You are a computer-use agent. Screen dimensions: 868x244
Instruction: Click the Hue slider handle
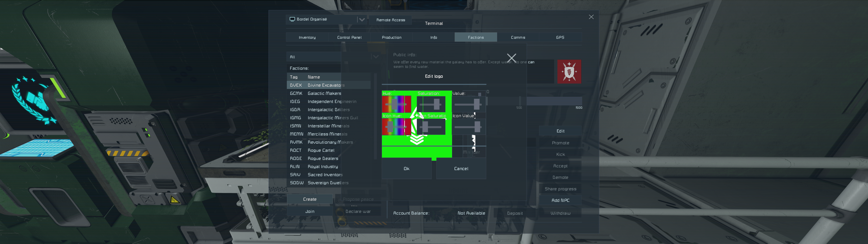coord(394,104)
